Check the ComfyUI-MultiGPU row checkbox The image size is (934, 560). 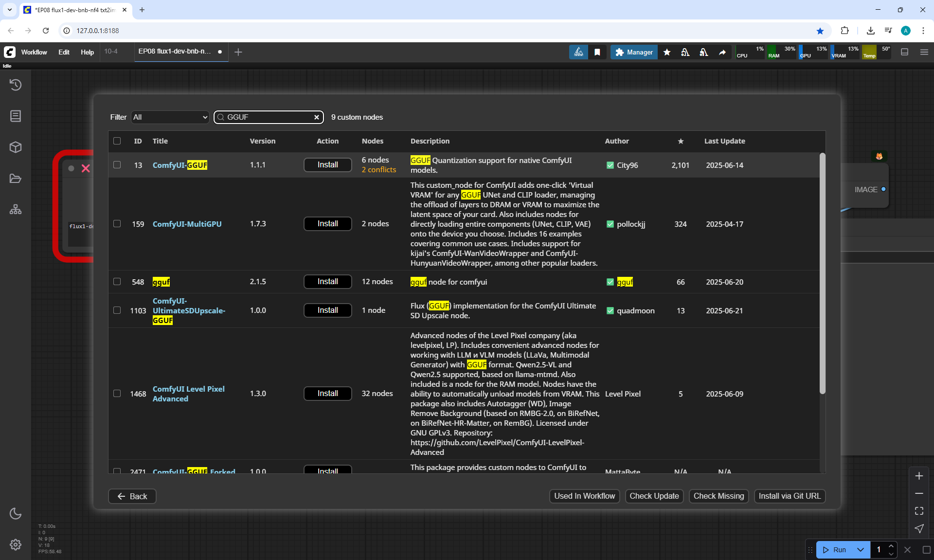click(117, 224)
